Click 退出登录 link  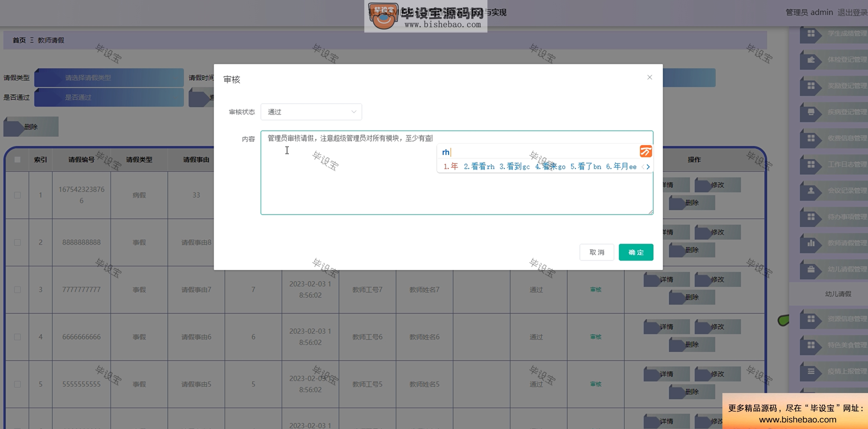(852, 13)
